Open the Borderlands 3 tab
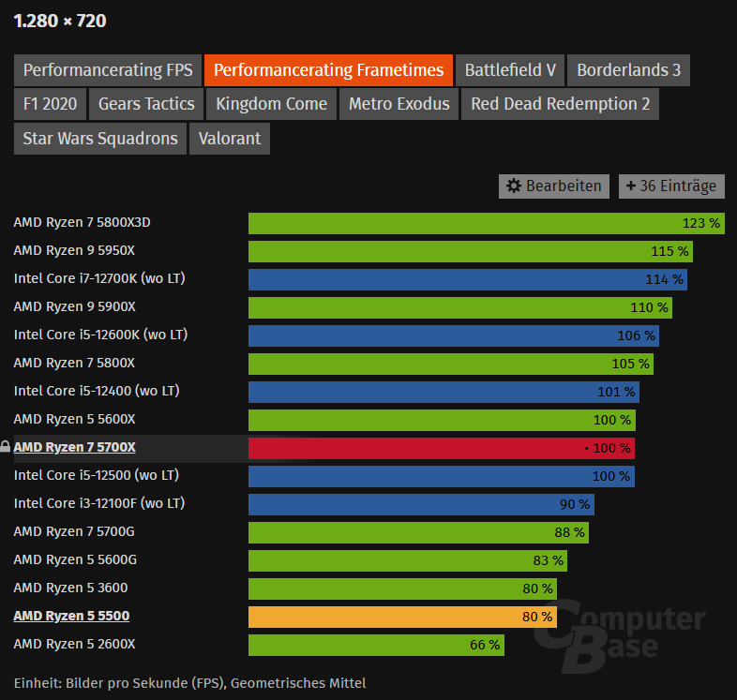Image resolution: width=737 pixels, height=700 pixels. pos(628,70)
